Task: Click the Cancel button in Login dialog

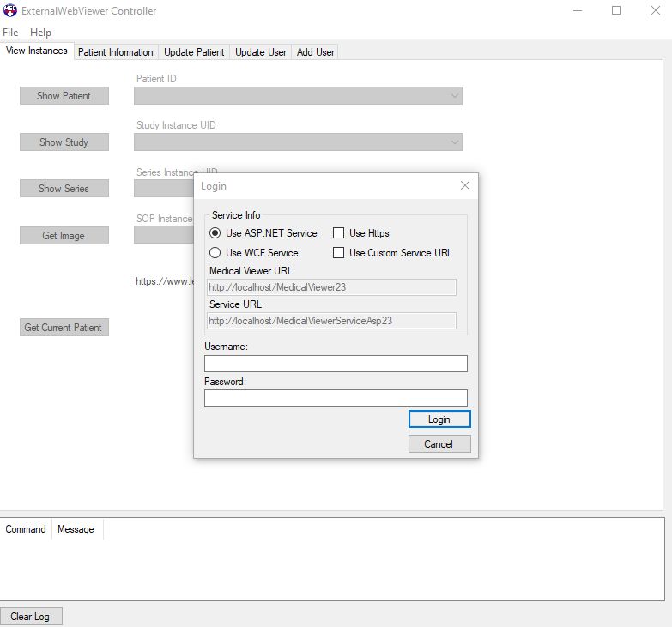Action: click(439, 444)
